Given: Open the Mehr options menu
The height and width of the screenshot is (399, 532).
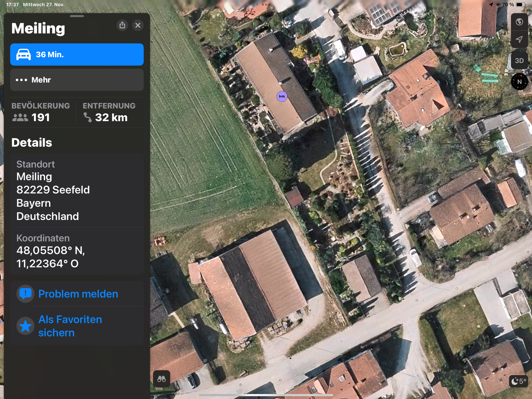Looking at the screenshot, I should click(77, 80).
